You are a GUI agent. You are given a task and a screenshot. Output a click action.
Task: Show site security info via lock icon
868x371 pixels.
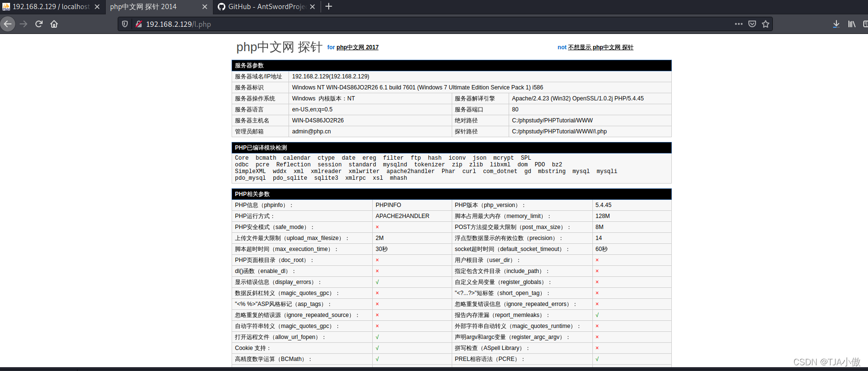[138, 24]
